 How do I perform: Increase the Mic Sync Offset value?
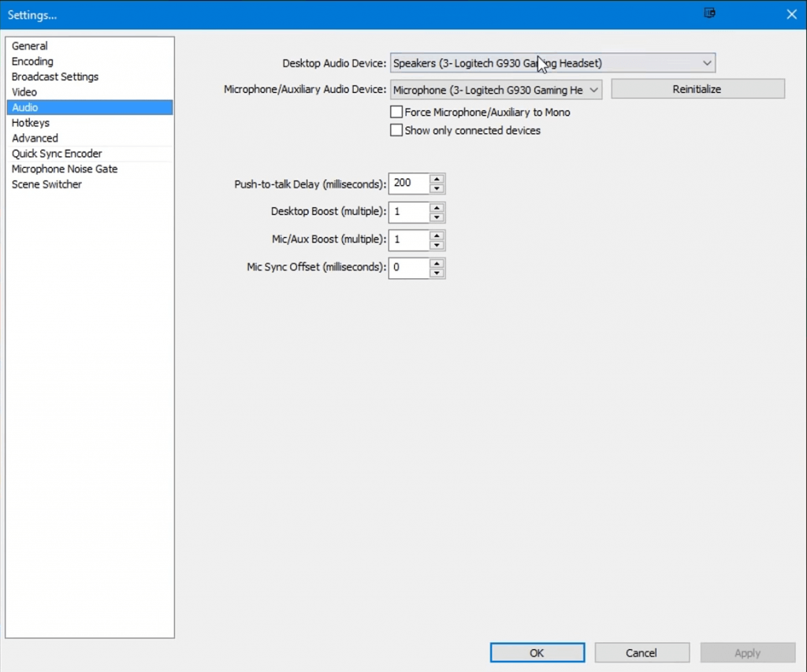[x=437, y=263]
